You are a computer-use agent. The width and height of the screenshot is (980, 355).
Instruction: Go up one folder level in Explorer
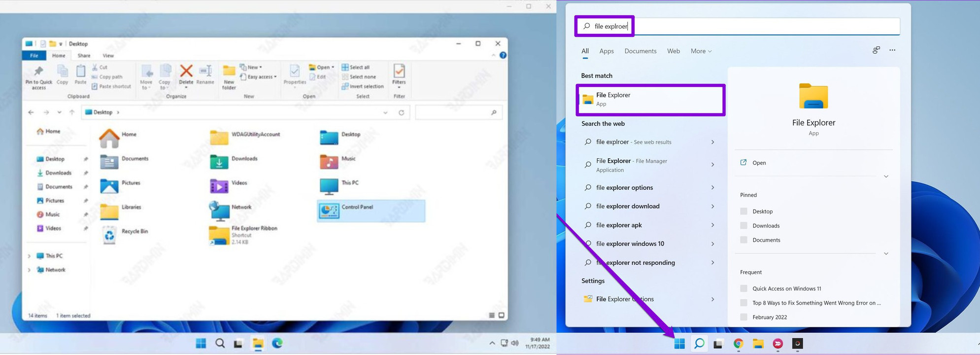[72, 112]
